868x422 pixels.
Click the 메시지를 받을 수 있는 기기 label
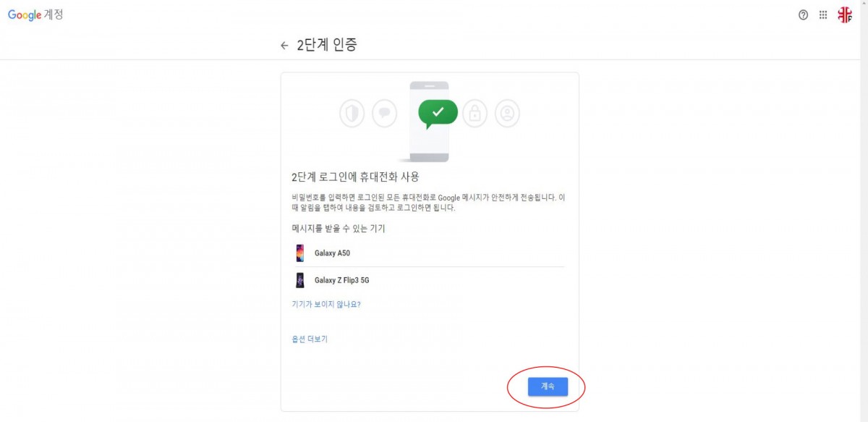[x=338, y=229]
